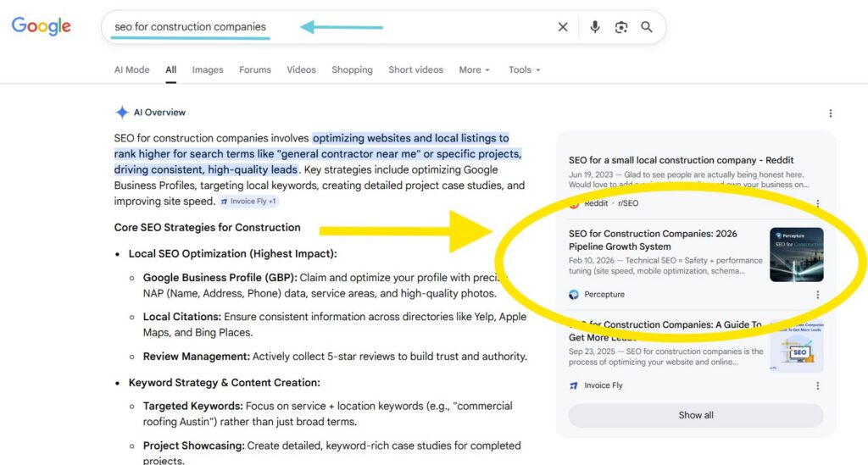Click the Invoice Fly article thumbnail

point(796,346)
